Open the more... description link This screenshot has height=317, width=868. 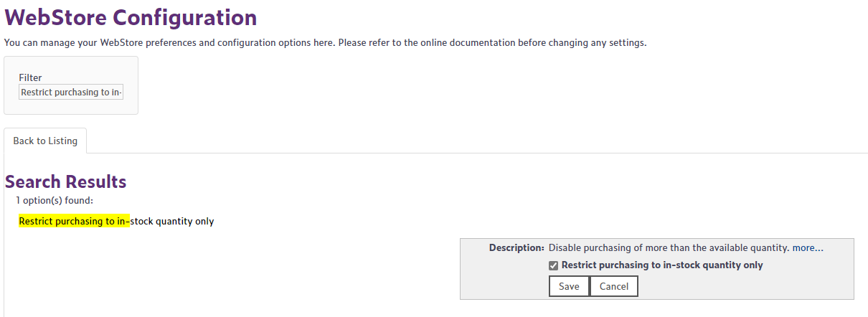coord(808,247)
